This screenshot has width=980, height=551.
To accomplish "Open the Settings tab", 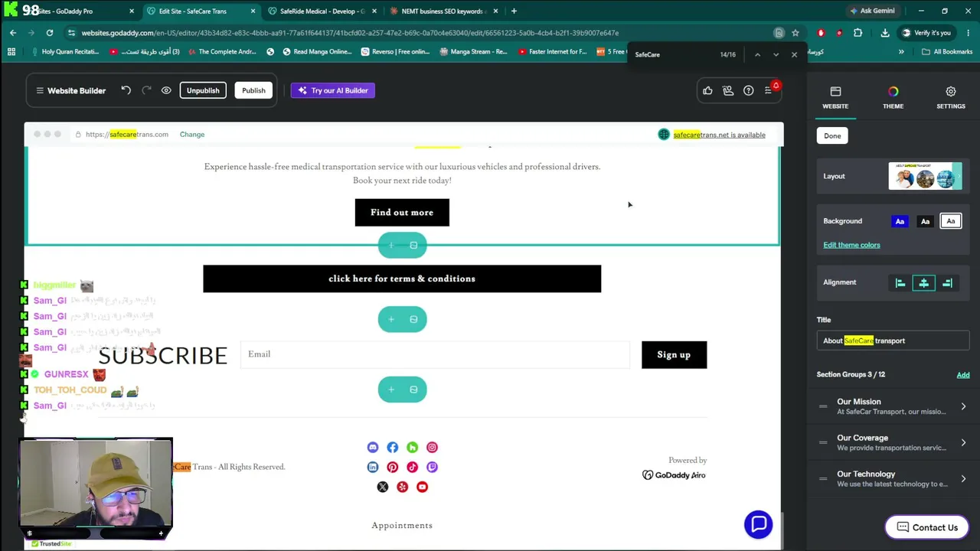I will pyautogui.click(x=951, y=98).
